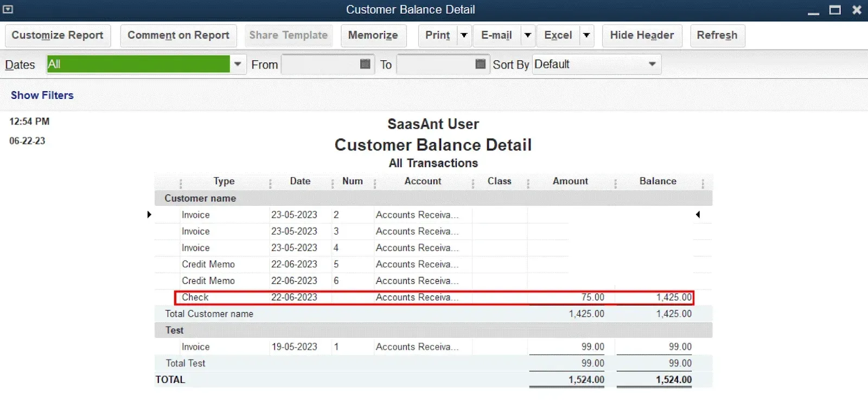Click the report title Customer Balance Detail
The height and width of the screenshot is (416, 868).
[433, 145]
